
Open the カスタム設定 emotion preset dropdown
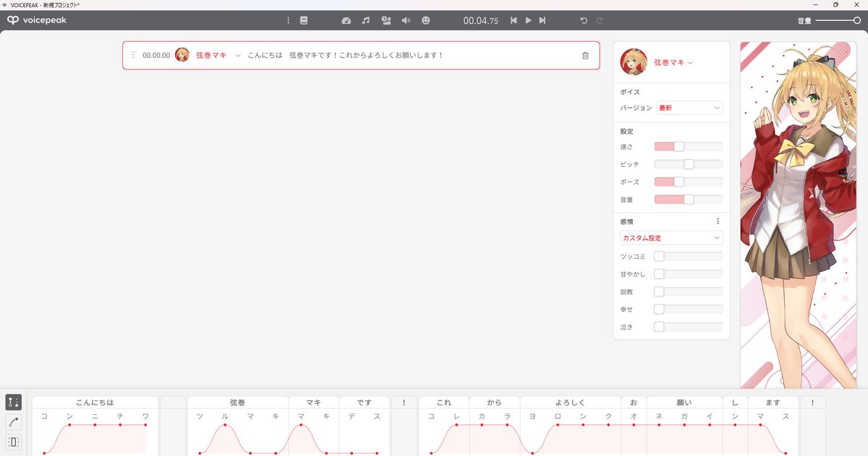pyautogui.click(x=671, y=238)
